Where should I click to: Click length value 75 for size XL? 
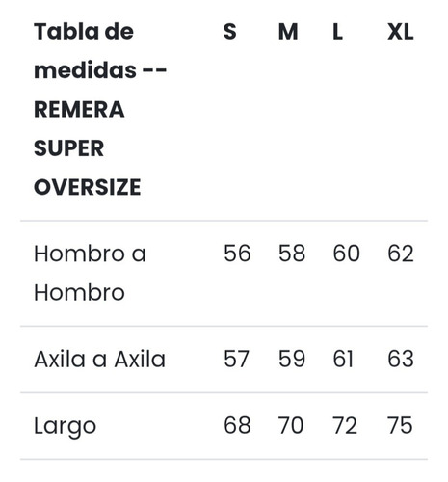400,425
